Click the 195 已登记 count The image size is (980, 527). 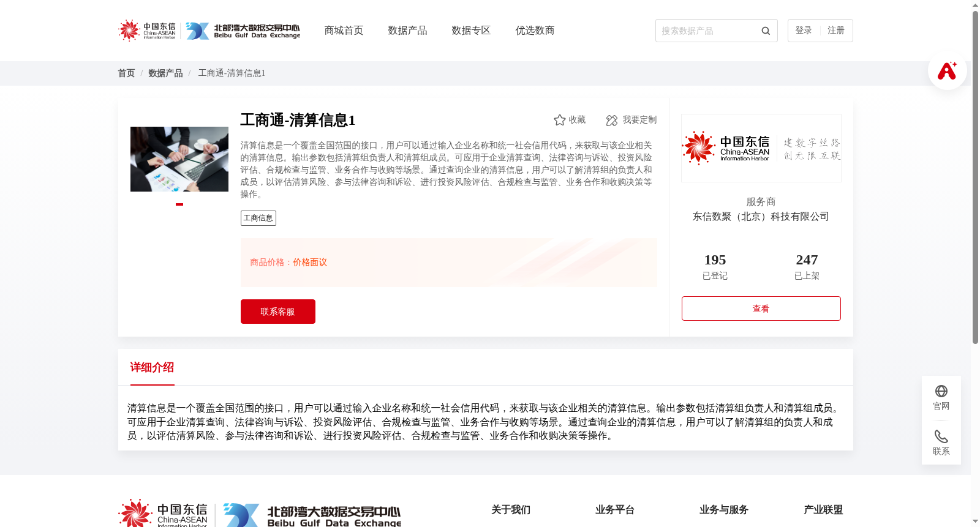[x=715, y=267]
